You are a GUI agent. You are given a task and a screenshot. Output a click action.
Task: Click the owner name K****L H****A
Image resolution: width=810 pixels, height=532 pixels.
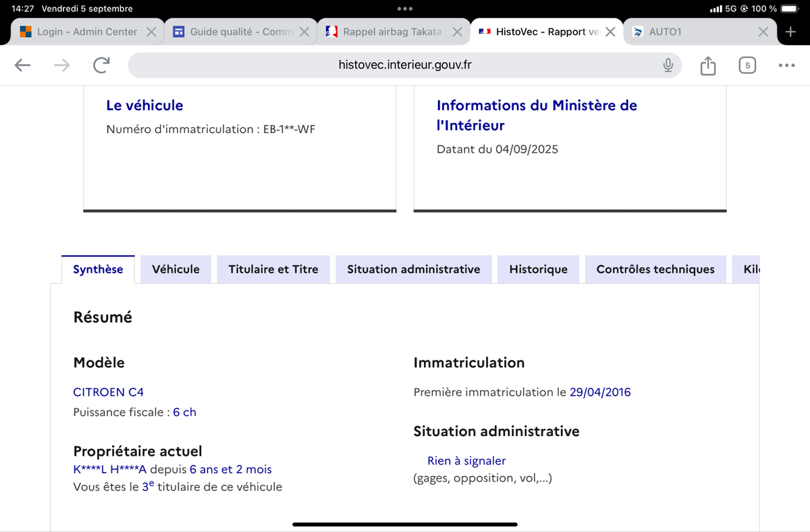[109, 469]
